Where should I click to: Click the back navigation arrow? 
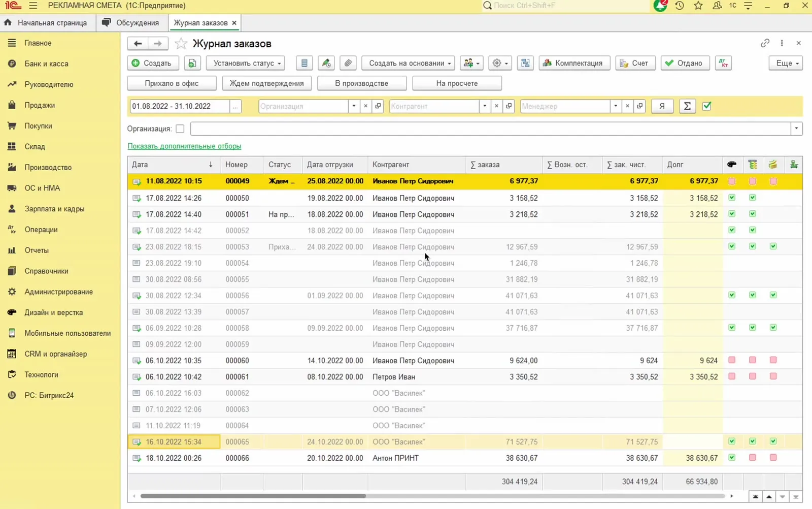tap(138, 44)
